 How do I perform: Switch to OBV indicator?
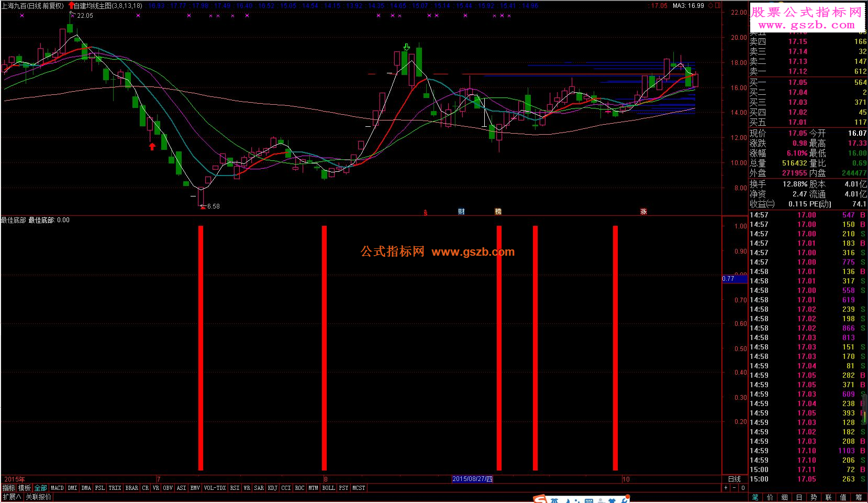[168, 488]
